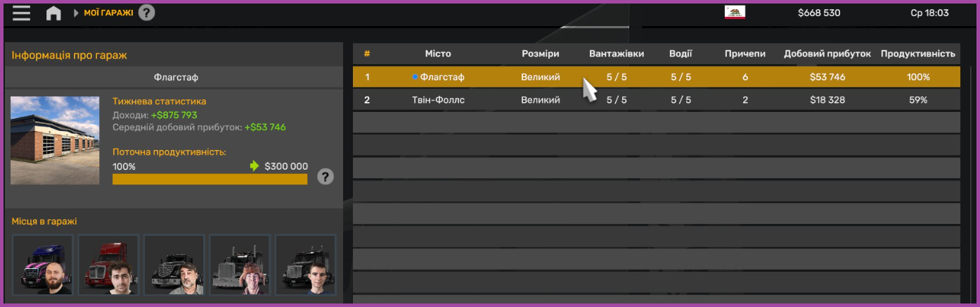Click the green arrow by $300 000
Image resolution: width=980 pixels, height=307 pixels.
pyautogui.click(x=254, y=166)
